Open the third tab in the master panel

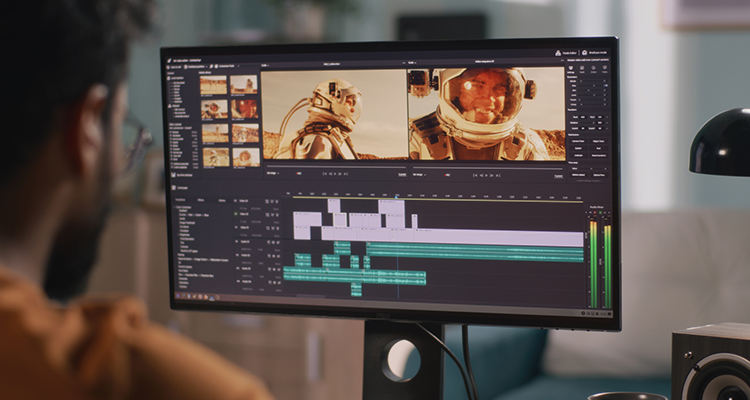tap(594, 69)
